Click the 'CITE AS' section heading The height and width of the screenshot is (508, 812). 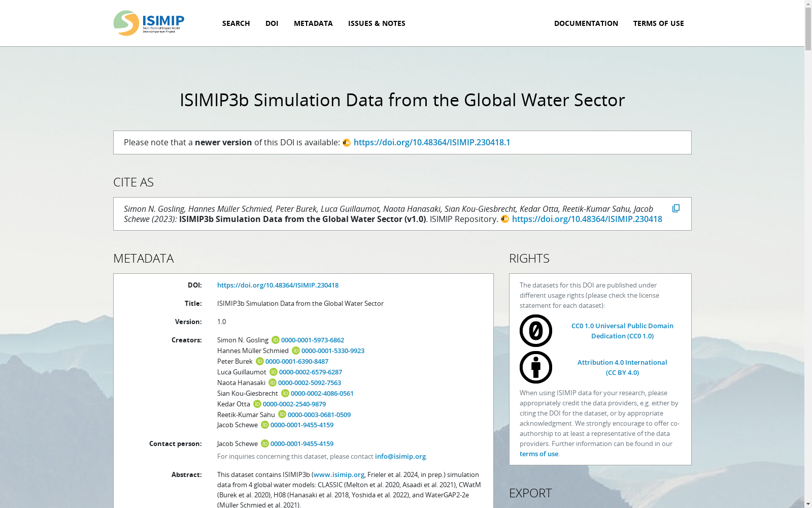[x=133, y=182]
